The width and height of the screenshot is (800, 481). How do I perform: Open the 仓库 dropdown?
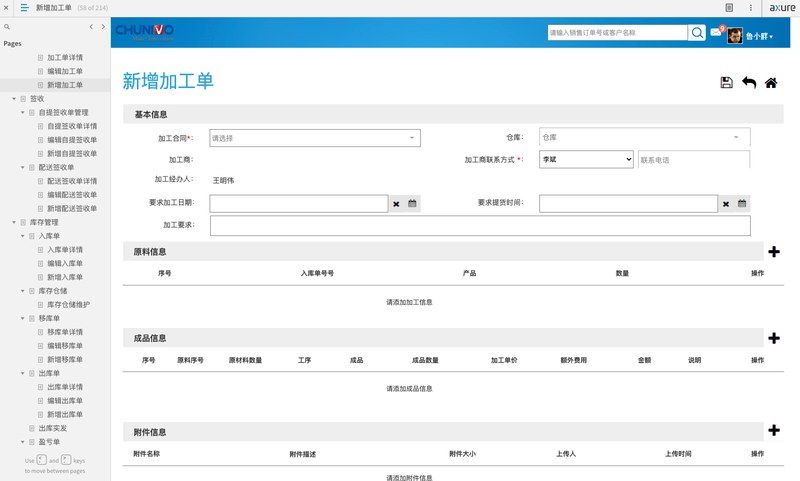(x=644, y=137)
